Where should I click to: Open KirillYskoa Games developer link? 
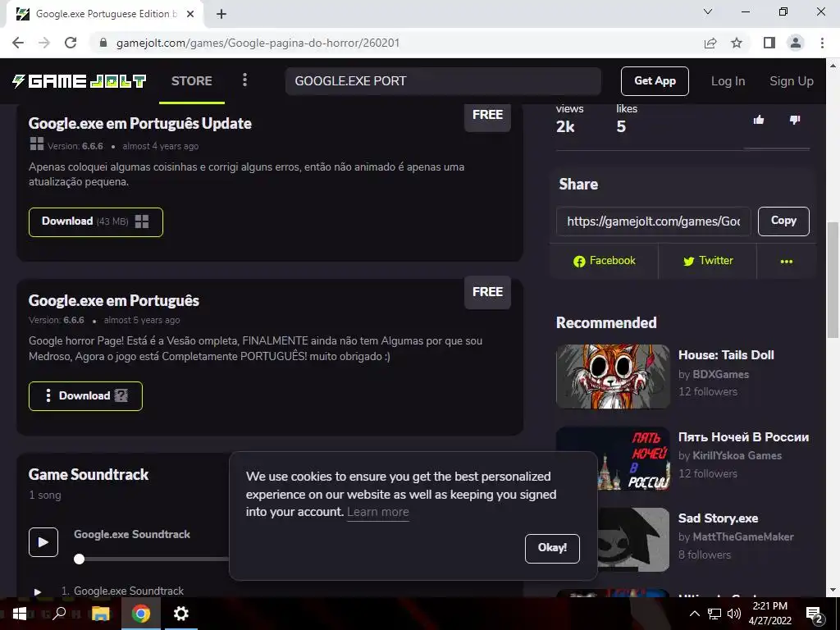737,456
